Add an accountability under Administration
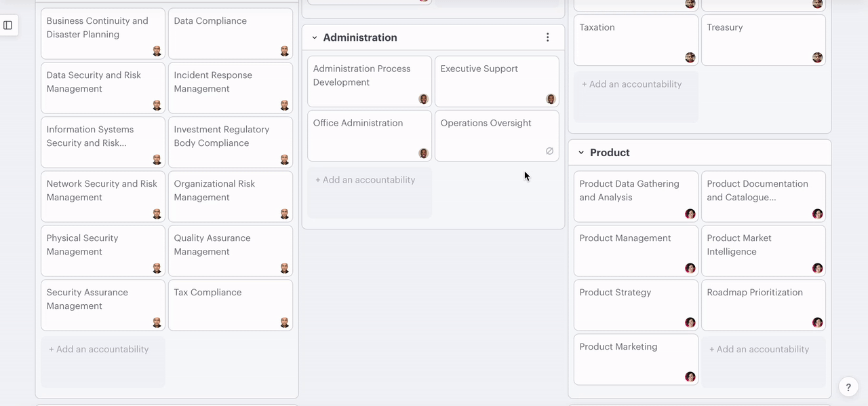 click(365, 180)
